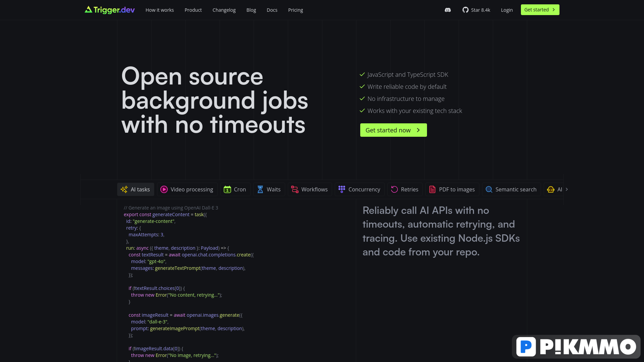Click the arrow on Get started button

point(554,10)
